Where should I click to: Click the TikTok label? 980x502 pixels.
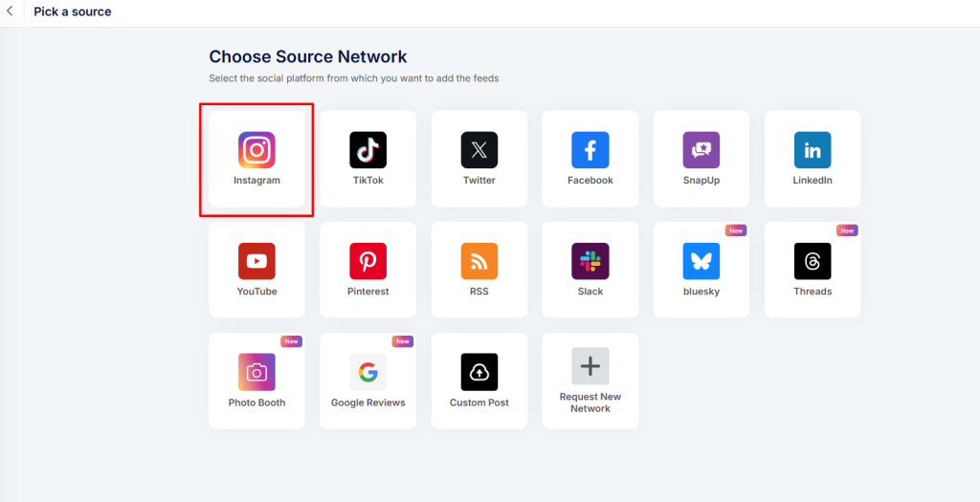[368, 181]
